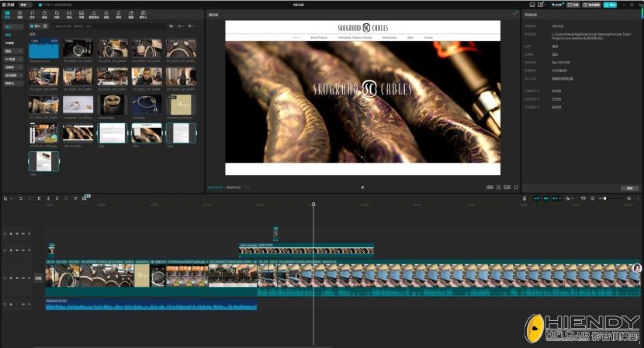Open the Text tab with TI icon
This screenshot has height=348, width=644.
[x=32, y=15]
